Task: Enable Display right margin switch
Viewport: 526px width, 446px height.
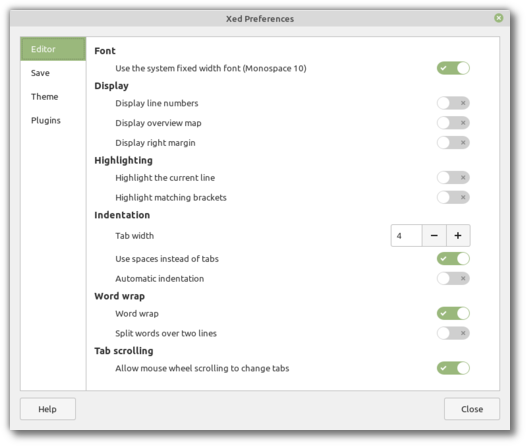Action: pyautogui.click(x=453, y=143)
